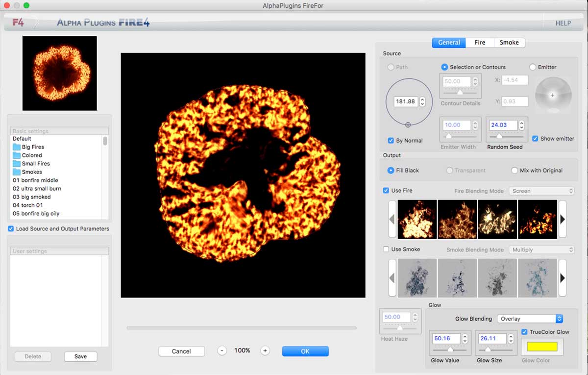Select the first fire preset thumbnail
588x375 pixels.
417,219
